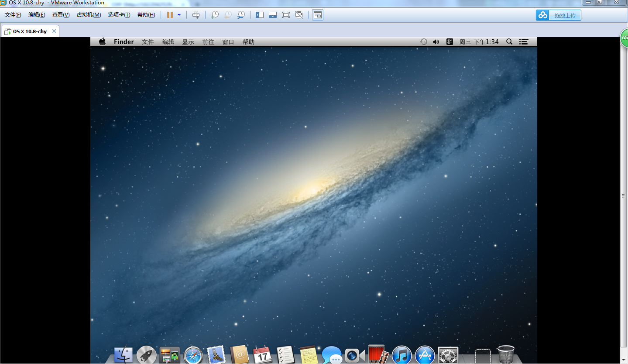Open the snapshot manager

point(241,15)
